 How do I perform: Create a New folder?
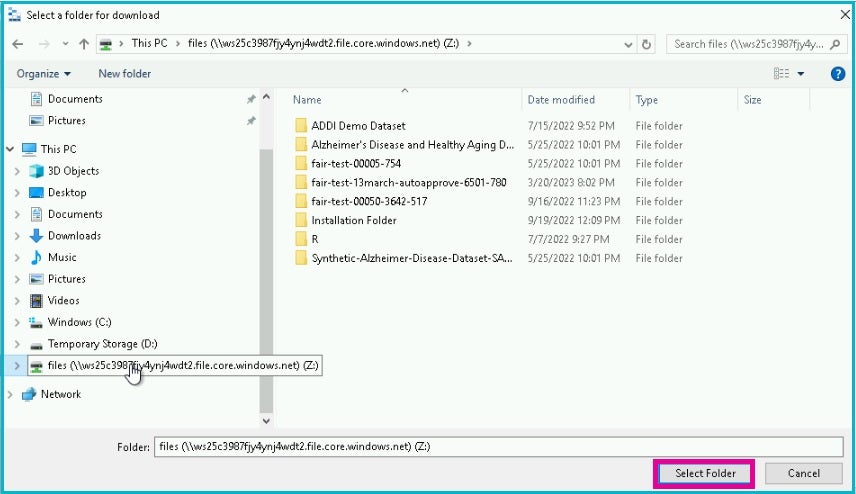124,74
